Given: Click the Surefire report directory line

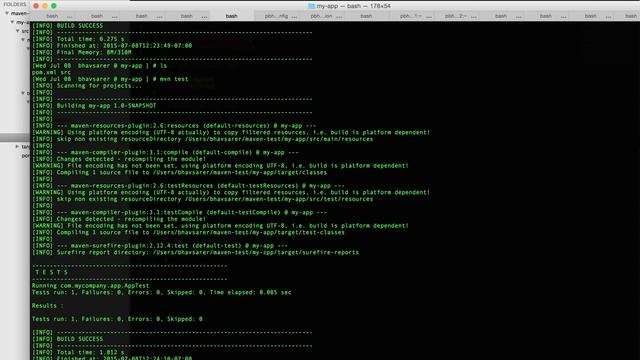Looking at the screenshot, I should (x=196, y=252).
